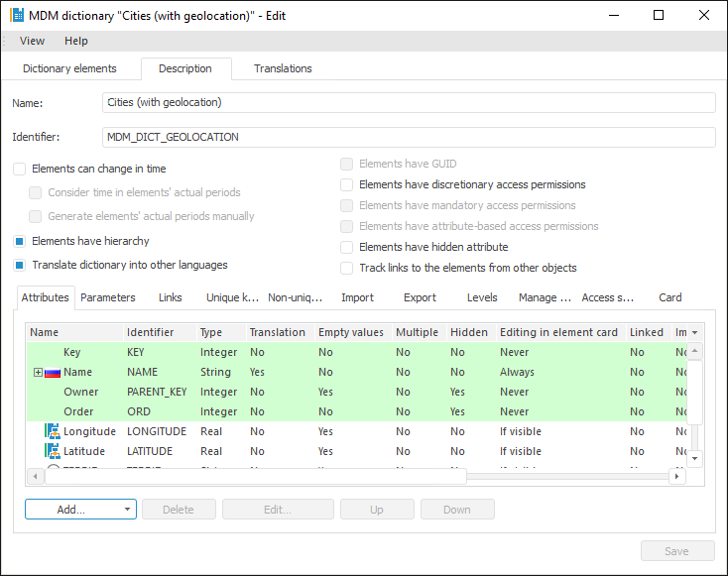This screenshot has height=576, width=728.
Task: Switch to the Dictionary elements tab
Action: pyautogui.click(x=69, y=68)
